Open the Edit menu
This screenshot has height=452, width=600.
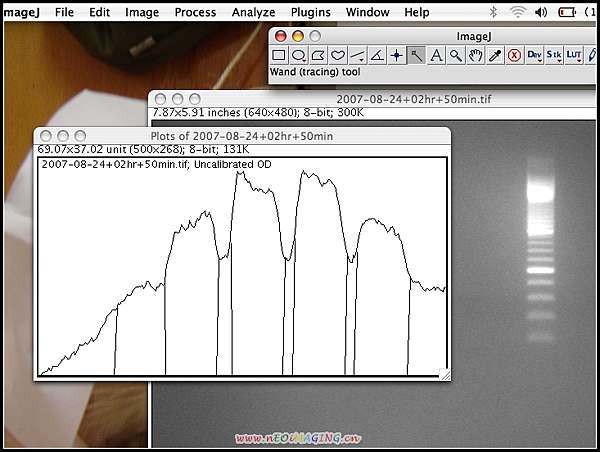(x=99, y=12)
